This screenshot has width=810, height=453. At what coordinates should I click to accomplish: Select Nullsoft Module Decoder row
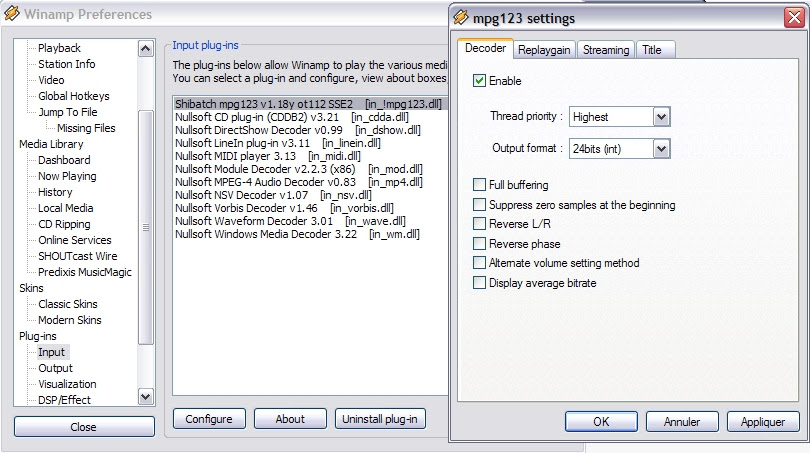[299, 169]
